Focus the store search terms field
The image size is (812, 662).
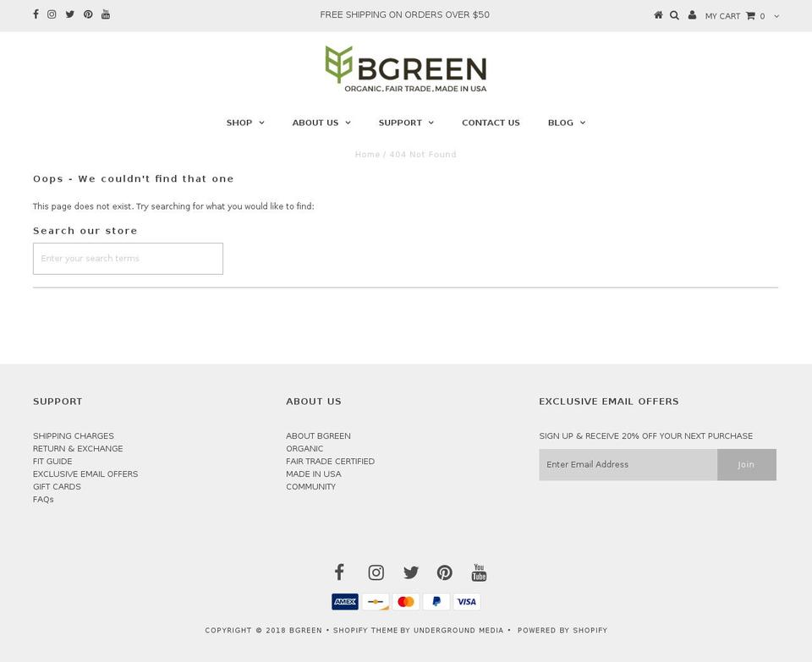128,259
